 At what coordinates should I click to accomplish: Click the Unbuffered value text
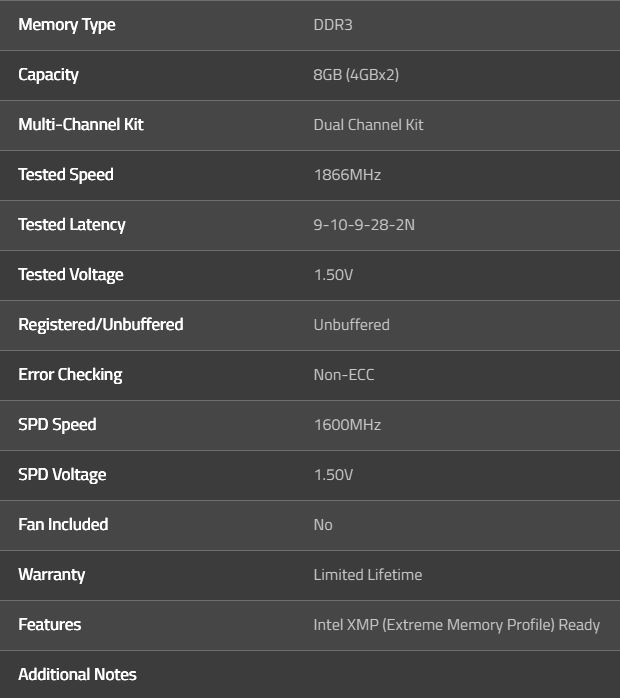(x=351, y=325)
